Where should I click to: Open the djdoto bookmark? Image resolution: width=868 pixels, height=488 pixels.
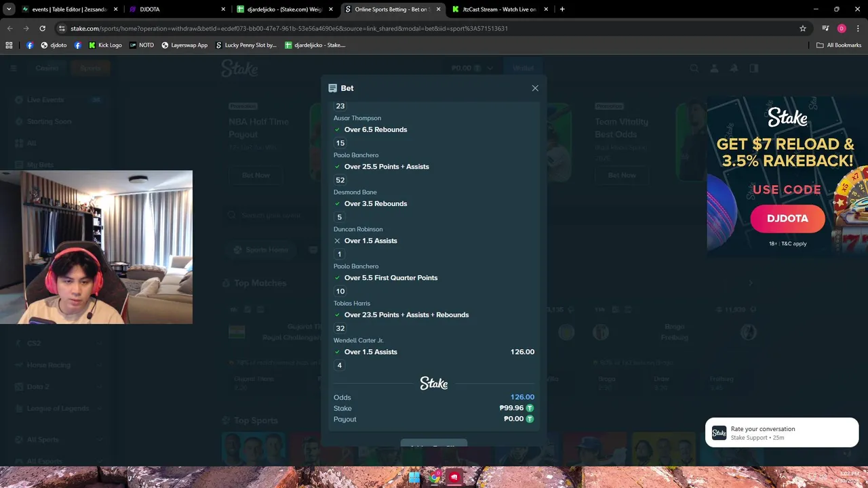54,45
